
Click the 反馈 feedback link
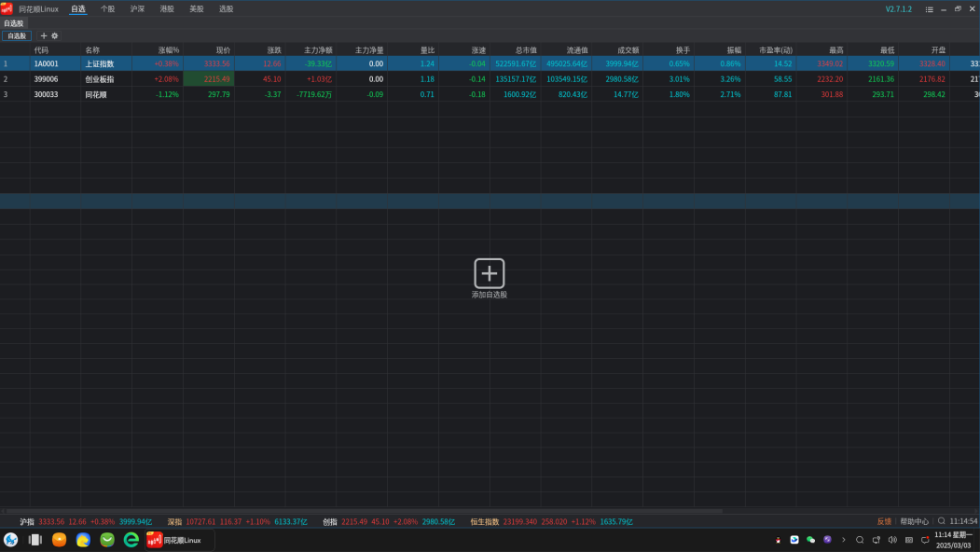point(884,521)
